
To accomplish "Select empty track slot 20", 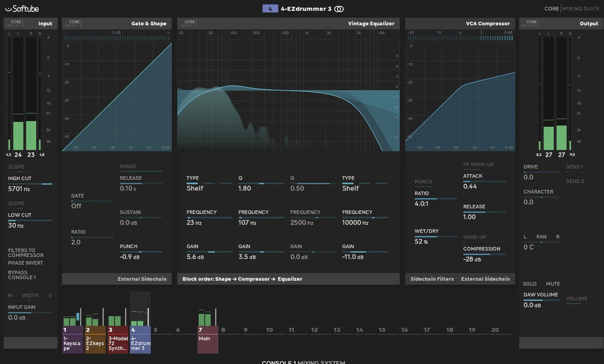I will [495, 330].
